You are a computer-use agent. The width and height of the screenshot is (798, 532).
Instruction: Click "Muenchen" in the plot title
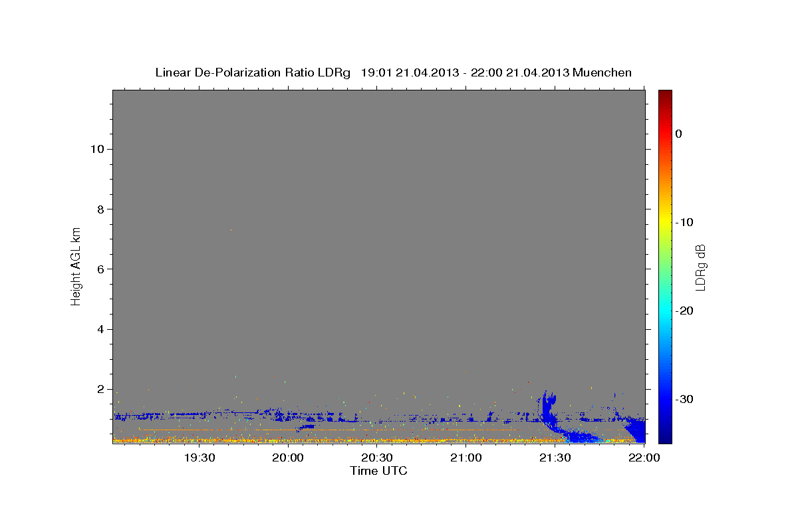(602, 72)
